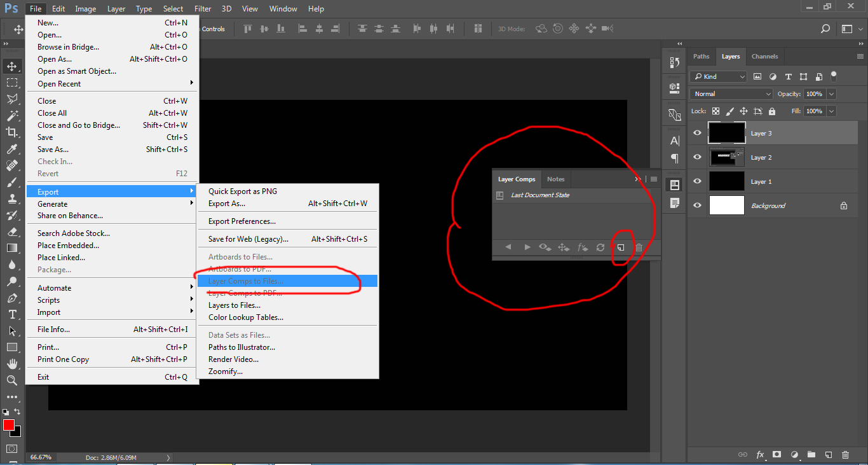Add a layer style with fx button
Viewport: 868px width, 465px height.
point(760,455)
